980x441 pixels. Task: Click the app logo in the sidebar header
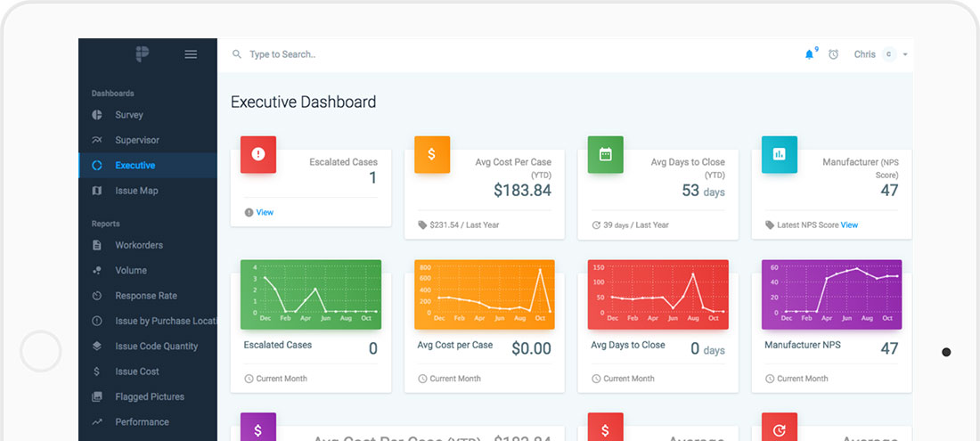point(142,54)
